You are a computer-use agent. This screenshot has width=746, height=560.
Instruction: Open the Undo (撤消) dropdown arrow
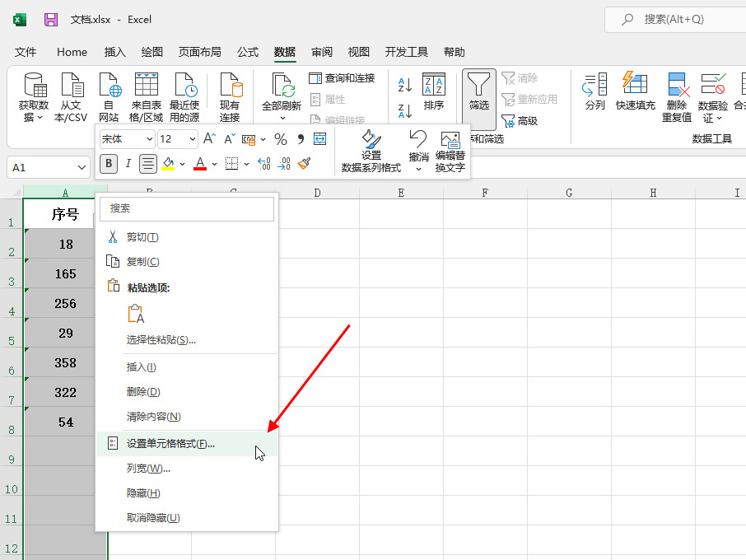(418, 169)
